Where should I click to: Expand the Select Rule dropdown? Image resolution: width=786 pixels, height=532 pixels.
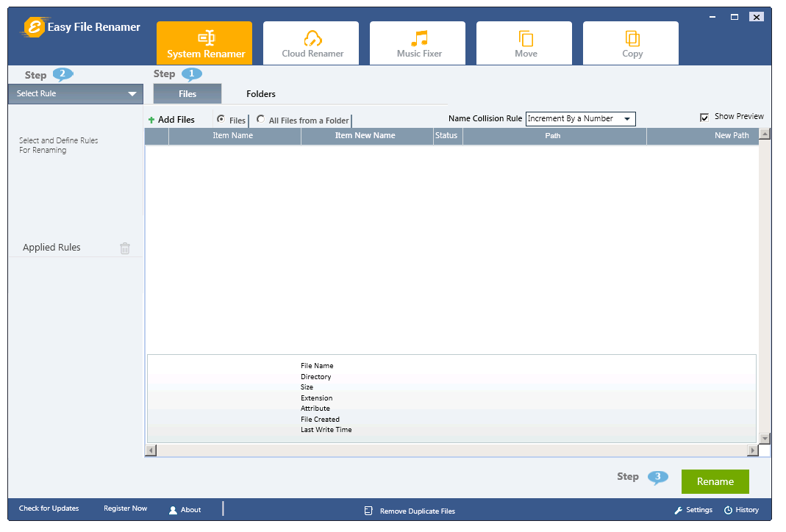(x=76, y=93)
